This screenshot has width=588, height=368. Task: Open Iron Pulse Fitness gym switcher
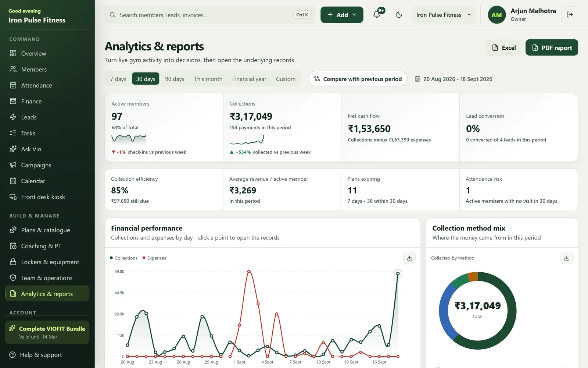click(x=444, y=15)
